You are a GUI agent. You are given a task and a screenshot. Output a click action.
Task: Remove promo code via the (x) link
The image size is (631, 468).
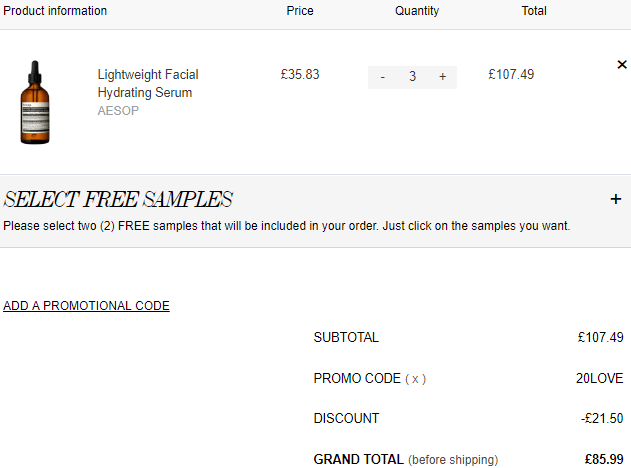pyautogui.click(x=415, y=379)
